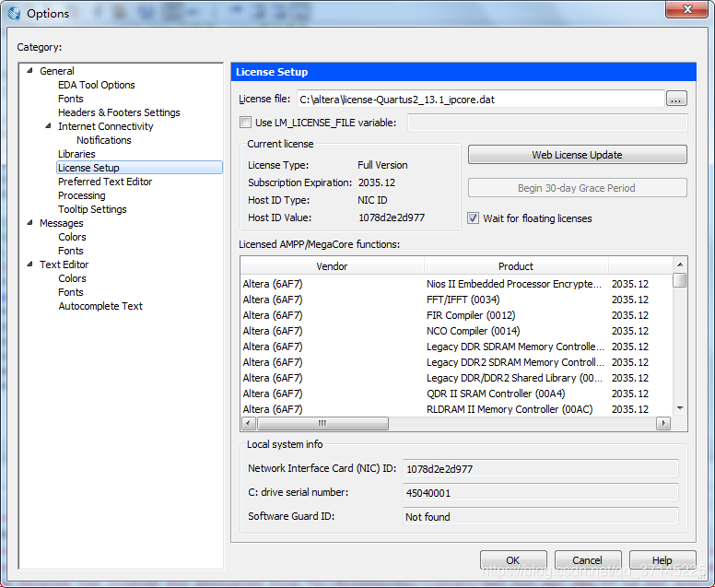Select RLDRAM II Memory Controller (00AC) row
Screen dimensions: 715x588
(456, 409)
